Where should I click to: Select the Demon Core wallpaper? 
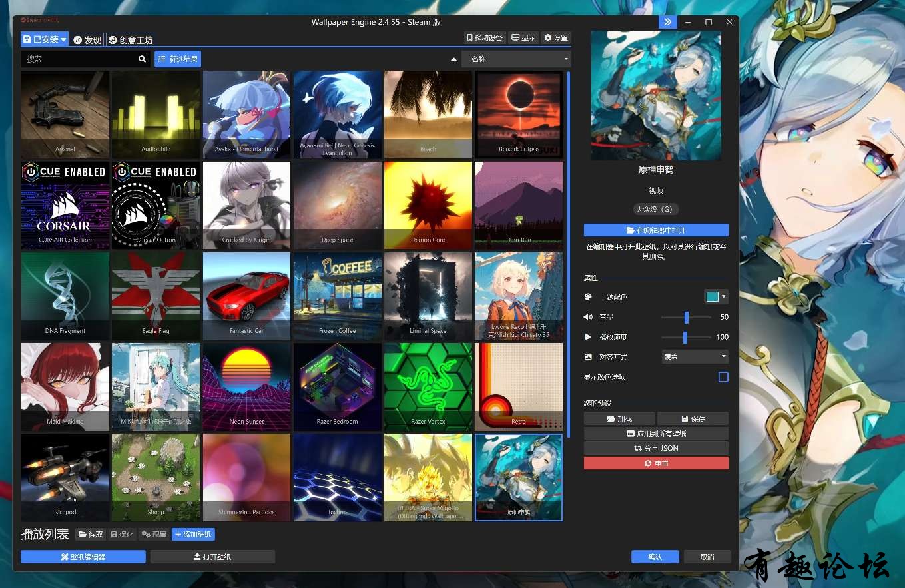pyautogui.click(x=428, y=205)
